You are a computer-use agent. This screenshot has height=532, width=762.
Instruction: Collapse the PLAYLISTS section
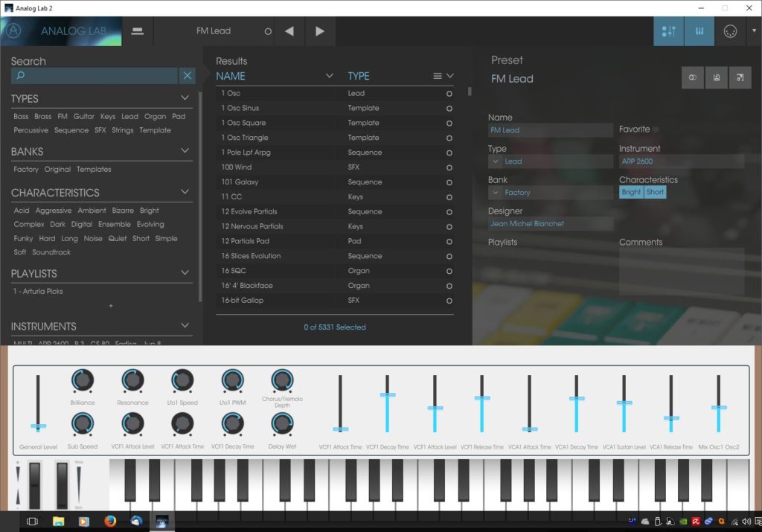[185, 272]
